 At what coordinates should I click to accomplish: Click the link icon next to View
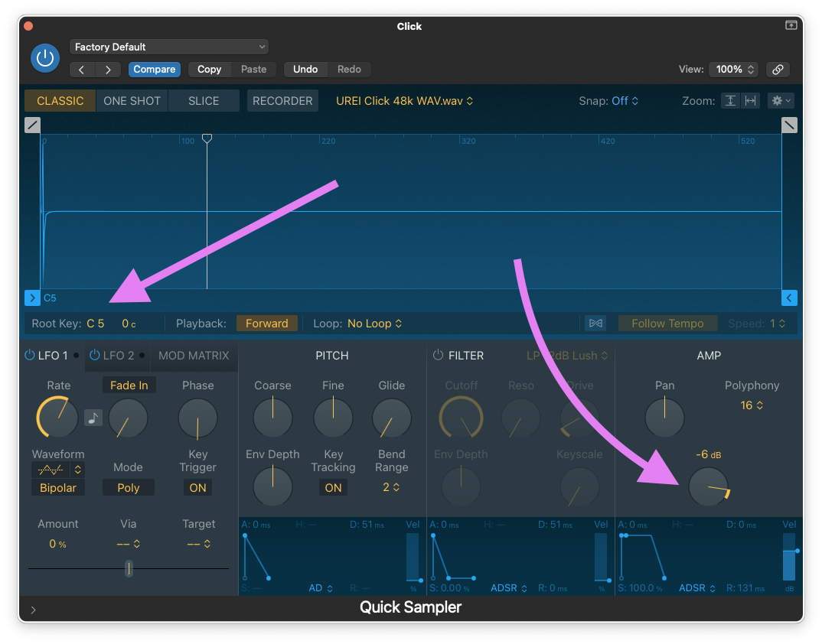coord(778,70)
